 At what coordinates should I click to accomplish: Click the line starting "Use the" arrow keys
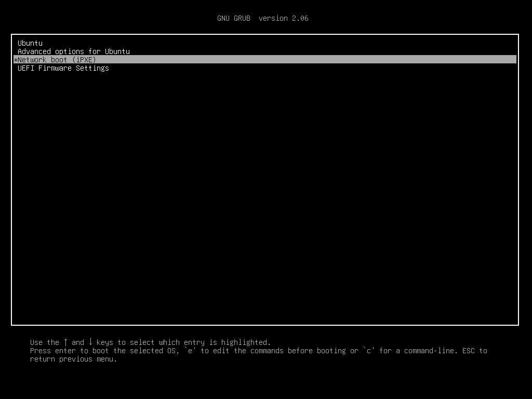[150, 342]
